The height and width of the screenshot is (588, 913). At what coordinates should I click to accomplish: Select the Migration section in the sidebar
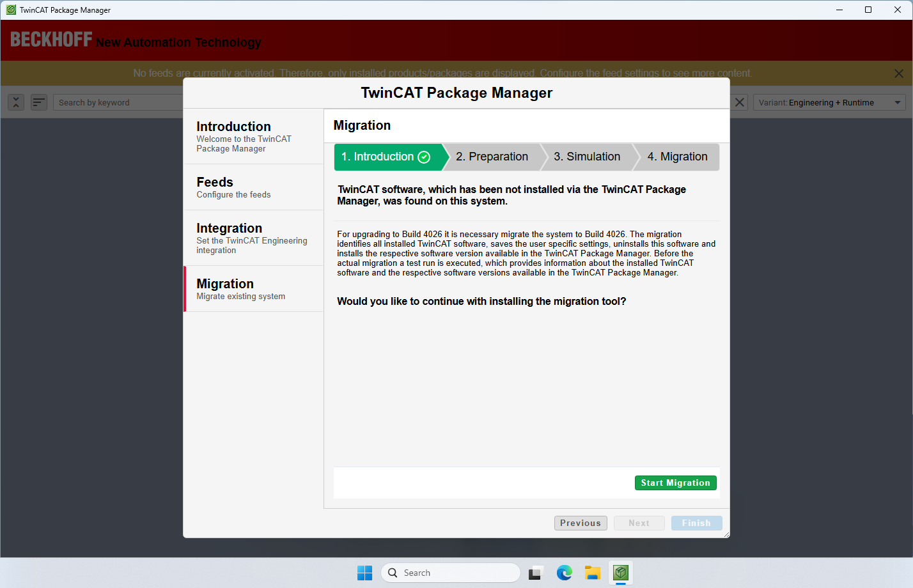pyautogui.click(x=254, y=289)
